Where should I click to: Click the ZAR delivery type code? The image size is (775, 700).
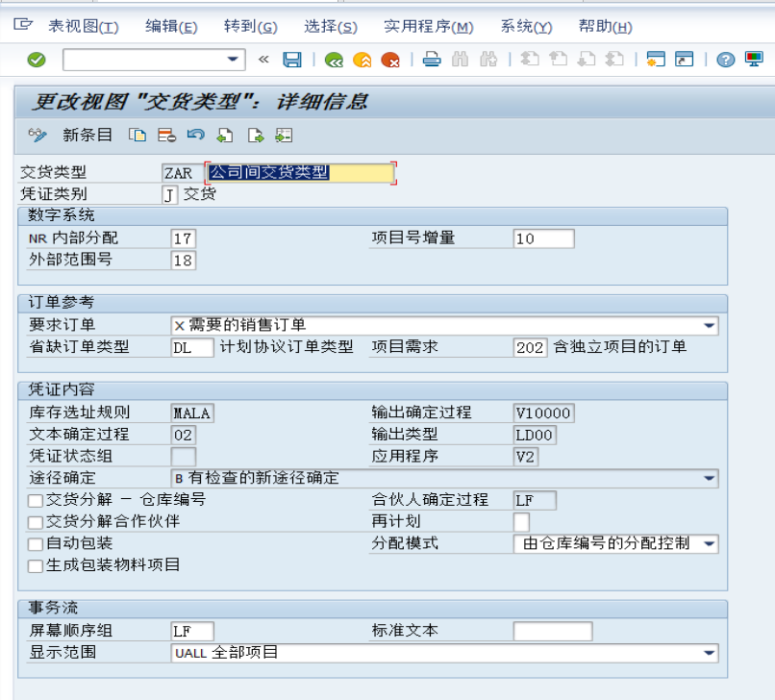[x=182, y=173]
